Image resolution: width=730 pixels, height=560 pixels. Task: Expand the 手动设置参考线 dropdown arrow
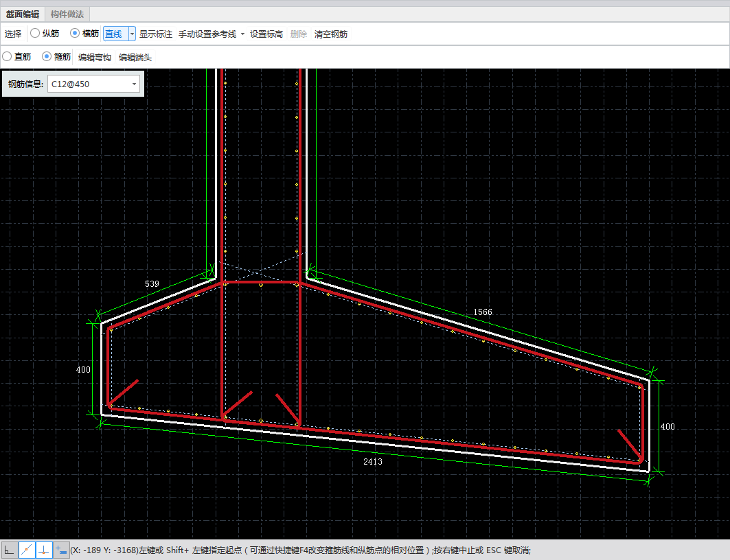click(x=242, y=34)
